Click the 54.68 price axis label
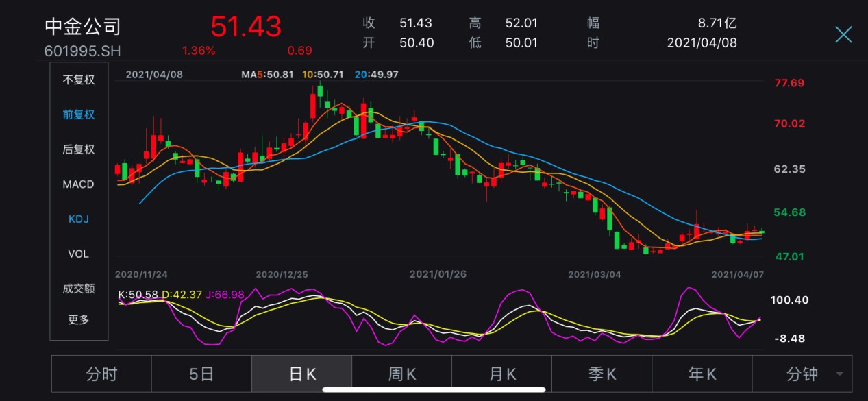The height and width of the screenshot is (401, 868). (789, 212)
